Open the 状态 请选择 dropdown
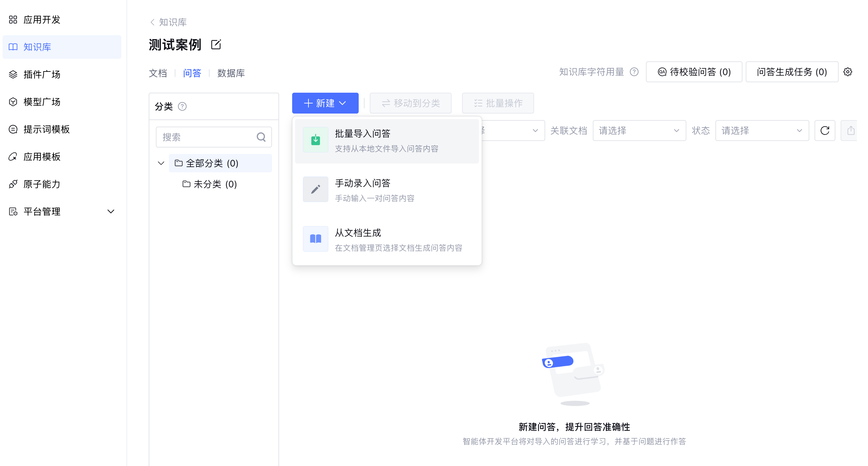 pyautogui.click(x=761, y=131)
